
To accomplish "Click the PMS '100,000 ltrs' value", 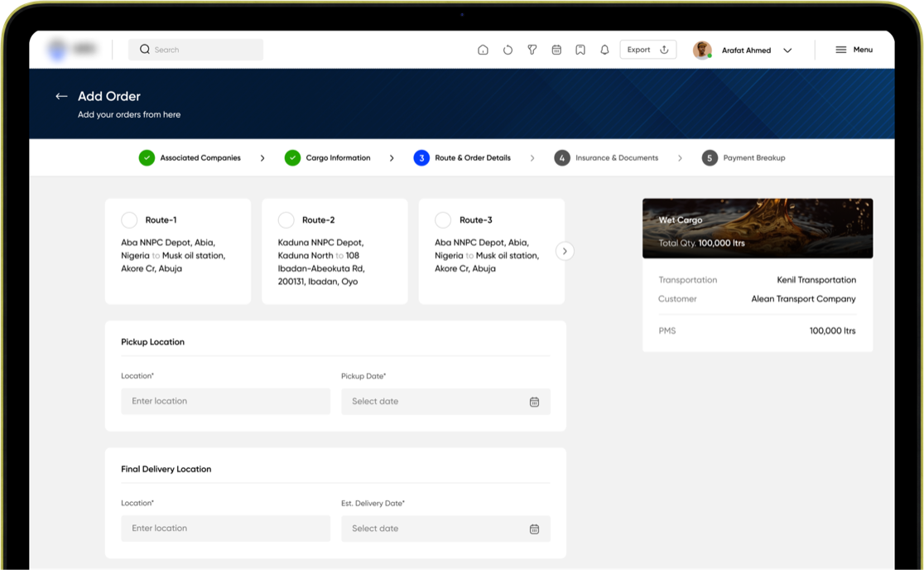I will pos(832,331).
